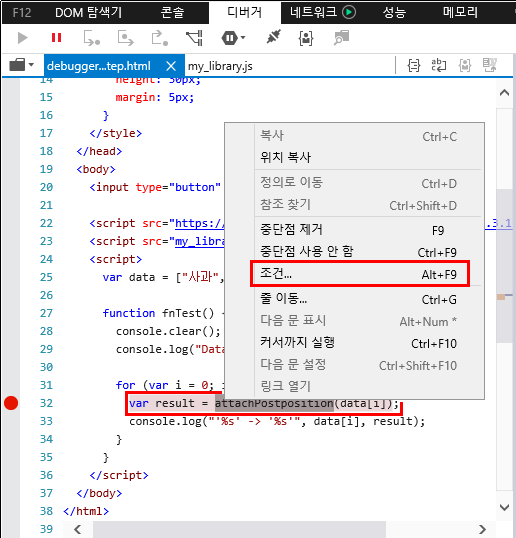This screenshot has width=516, height=538.
Task: Close the debugger...tep.html tab
Action: (171, 66)
